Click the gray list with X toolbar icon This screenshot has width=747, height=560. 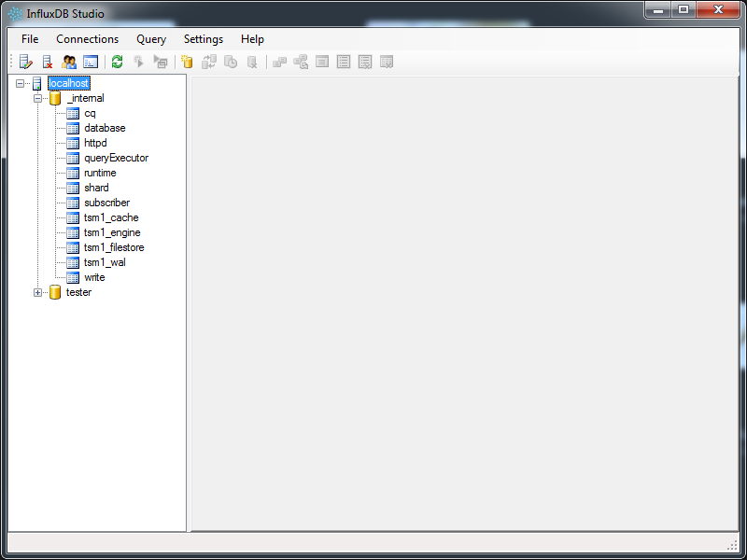point(365,62)
